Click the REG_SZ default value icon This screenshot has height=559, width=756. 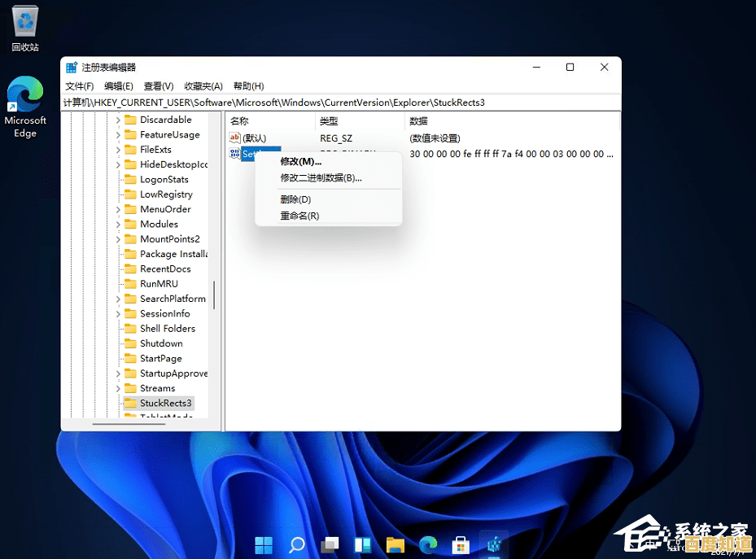(x=235, y=138)
